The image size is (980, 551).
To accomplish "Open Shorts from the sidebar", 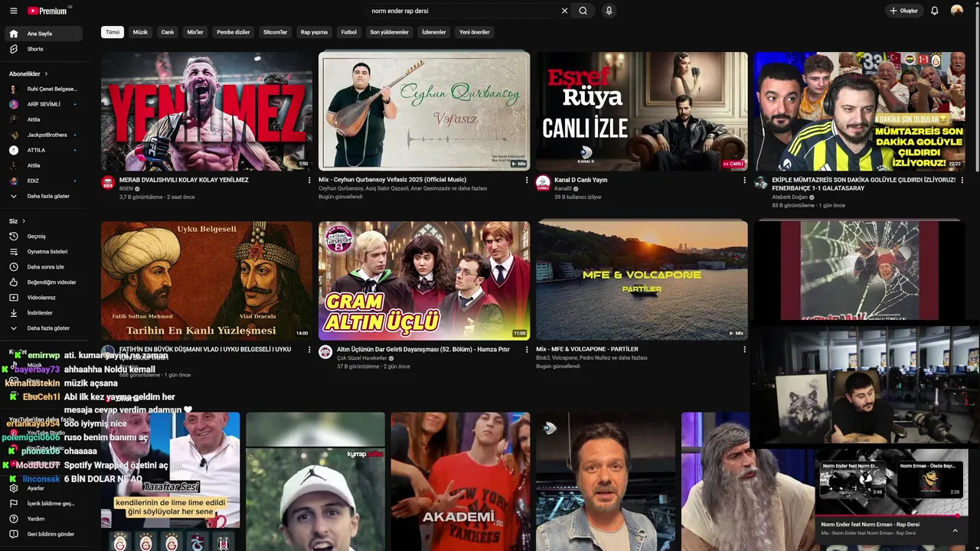I will click(x=43, y=49).
